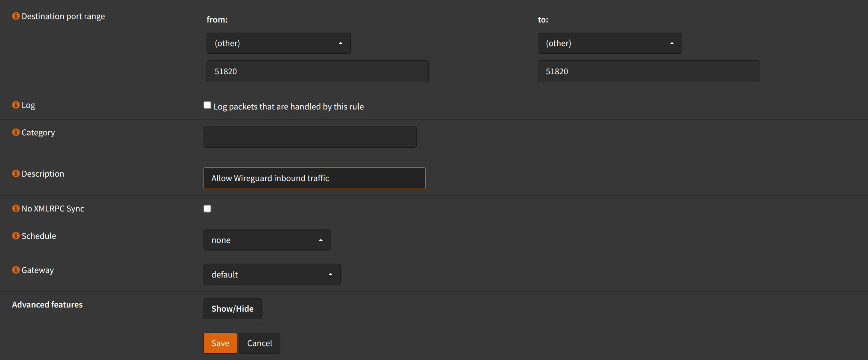The width and height of the screenshot is (868, 360).
Task: Open help icon beside Category label
Action: 16,132
